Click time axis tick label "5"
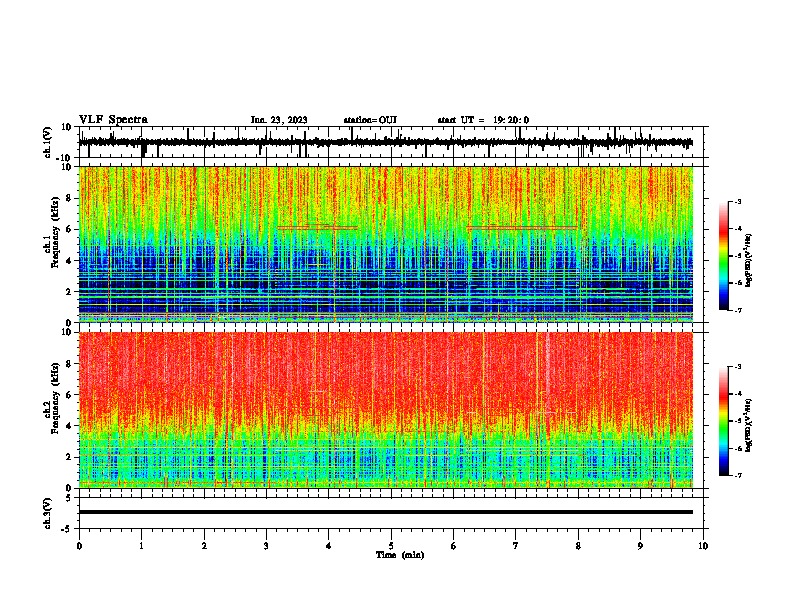 [391, 546]
